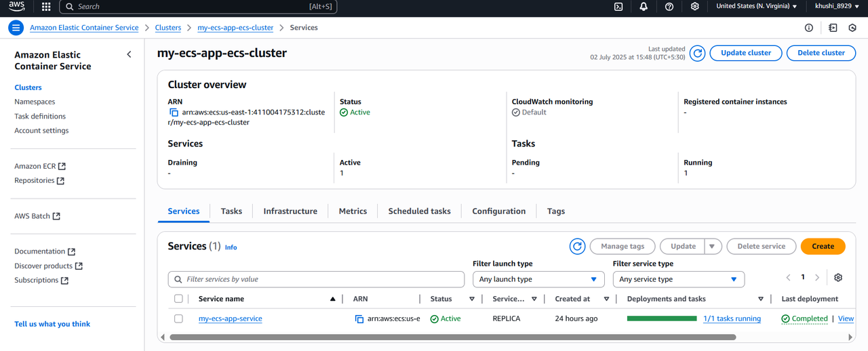The height and width of the screenshot is (351, 868).
Task: Click the AWS logo home icon
Action: pos(17,7)
